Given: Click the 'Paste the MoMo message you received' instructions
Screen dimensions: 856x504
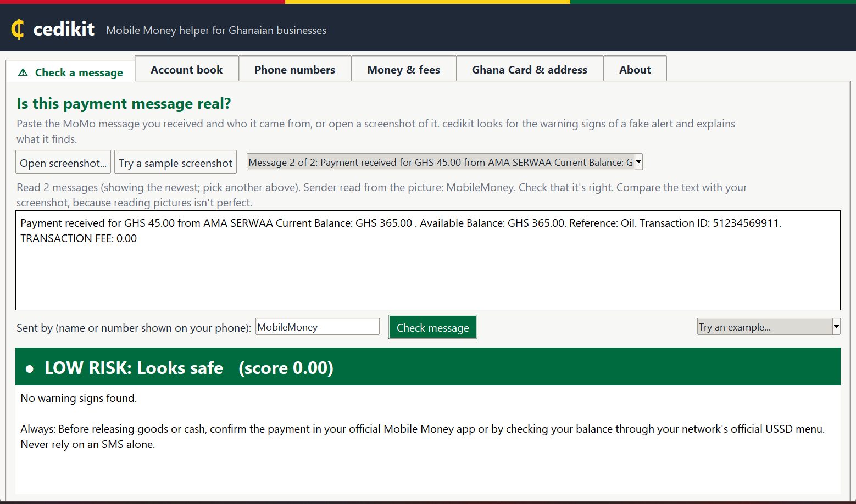Looking at the screenshot, I should [x=376, y=131].
